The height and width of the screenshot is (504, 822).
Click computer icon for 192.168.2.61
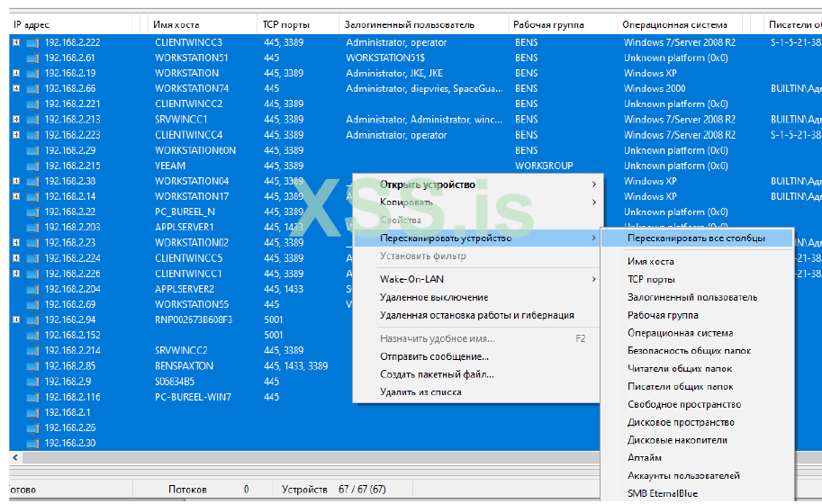32,58
